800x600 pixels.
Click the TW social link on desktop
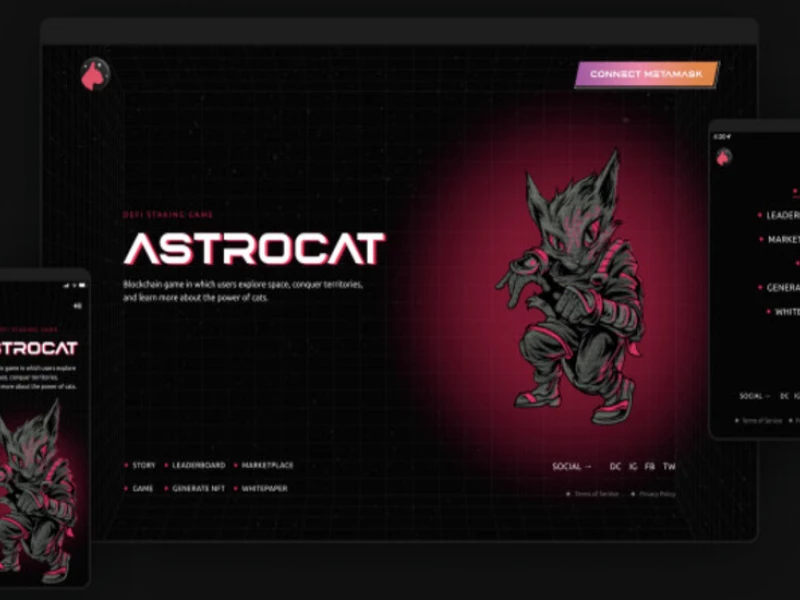669,466
